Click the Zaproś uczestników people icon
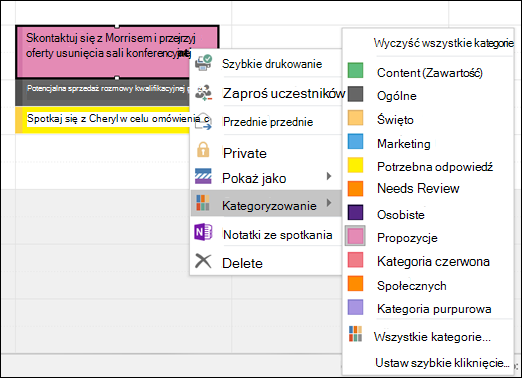This screenshot has width=522, height=378. 203,93
